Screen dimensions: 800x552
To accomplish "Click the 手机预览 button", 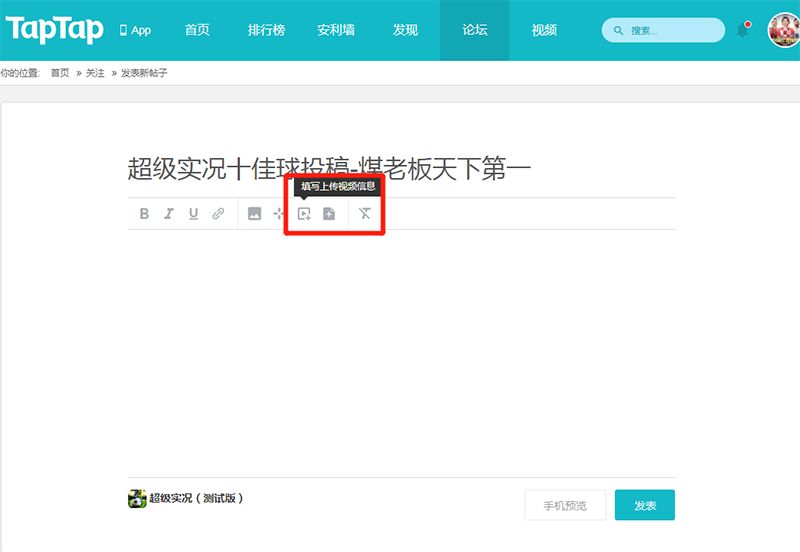I will (565, 505).
